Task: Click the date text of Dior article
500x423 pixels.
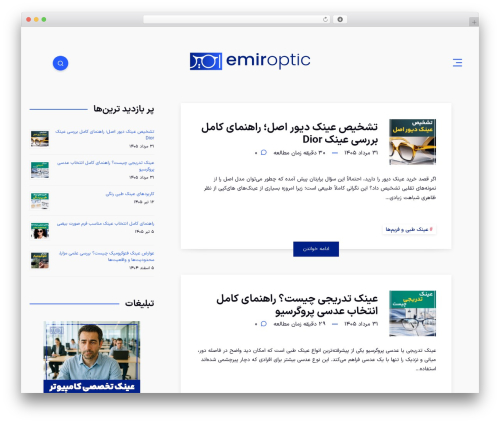Action: pos(361,152)
